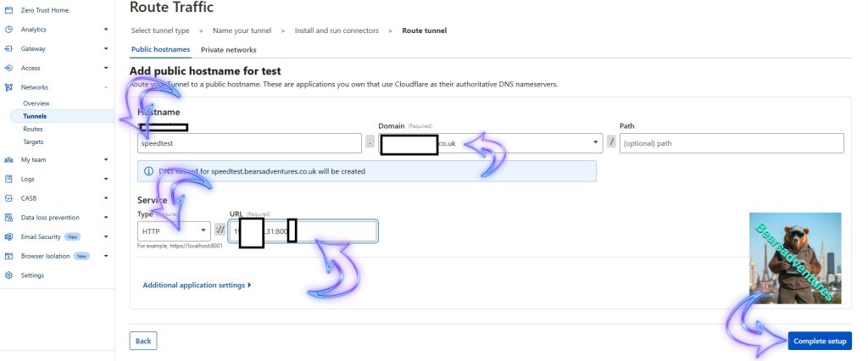Viewport: 868px width, 361px height.
Task: Expand the Logs menu arrow
Action: (x=106, y=179)
